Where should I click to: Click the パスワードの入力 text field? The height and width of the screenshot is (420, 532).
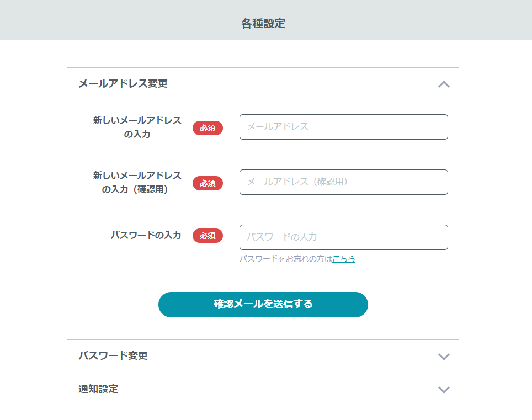tap(344, 237)
